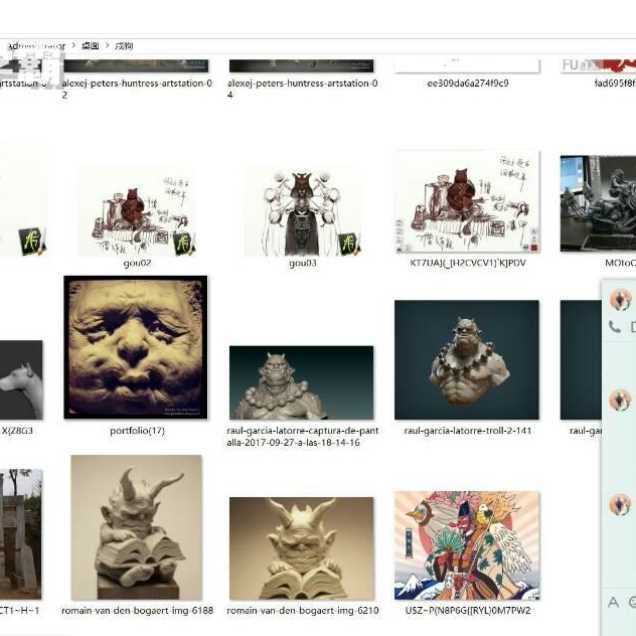This screenshot has width=636, height=636.
Task: Navigate to the Administrator breadcrumb segment
Action: coord(37,46)
